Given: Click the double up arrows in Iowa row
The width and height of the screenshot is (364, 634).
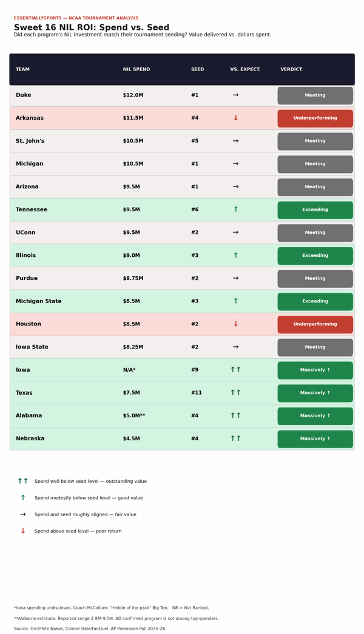Looking at the screenshot, I should coord(236,370).
